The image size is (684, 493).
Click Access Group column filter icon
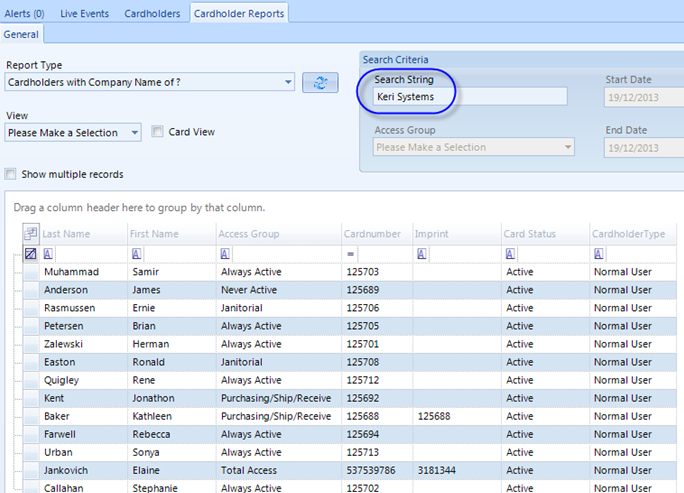[x=223, y=254]
